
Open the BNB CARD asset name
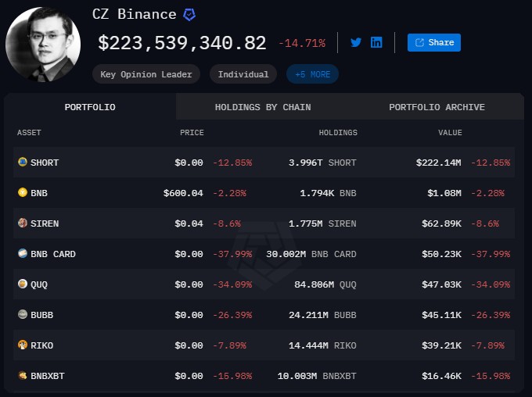coord(53,254)
